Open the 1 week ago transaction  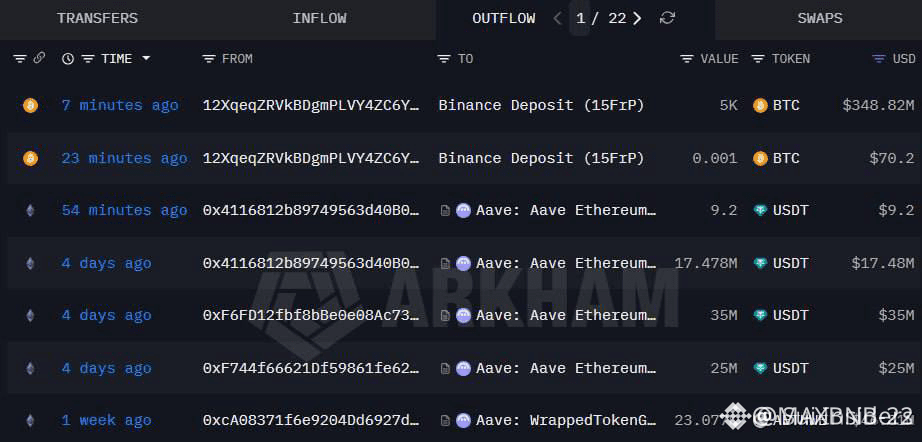tap(106, 420)
